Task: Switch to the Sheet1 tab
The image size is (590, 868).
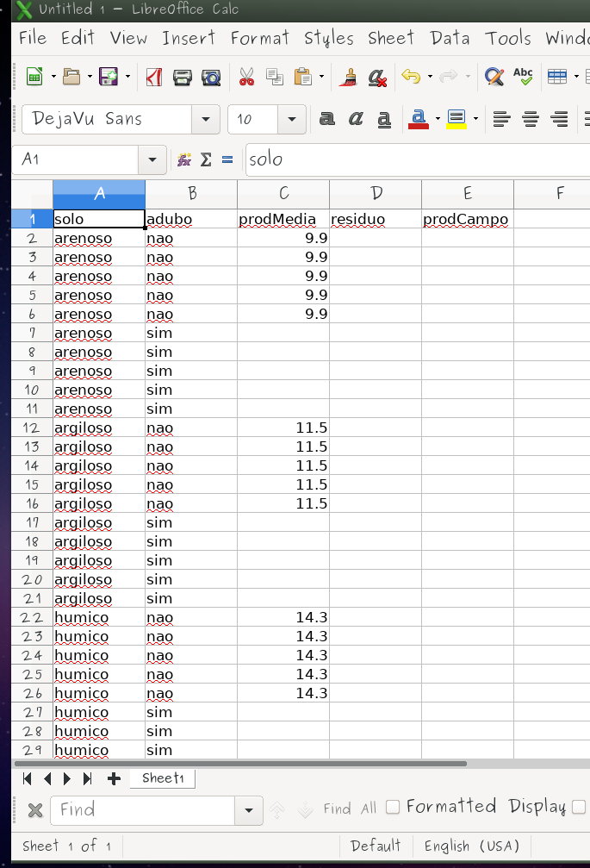Action: point(163,778)
